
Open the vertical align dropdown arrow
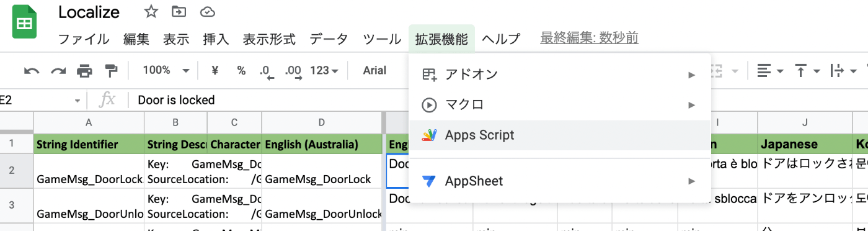(x=817, y=71)
